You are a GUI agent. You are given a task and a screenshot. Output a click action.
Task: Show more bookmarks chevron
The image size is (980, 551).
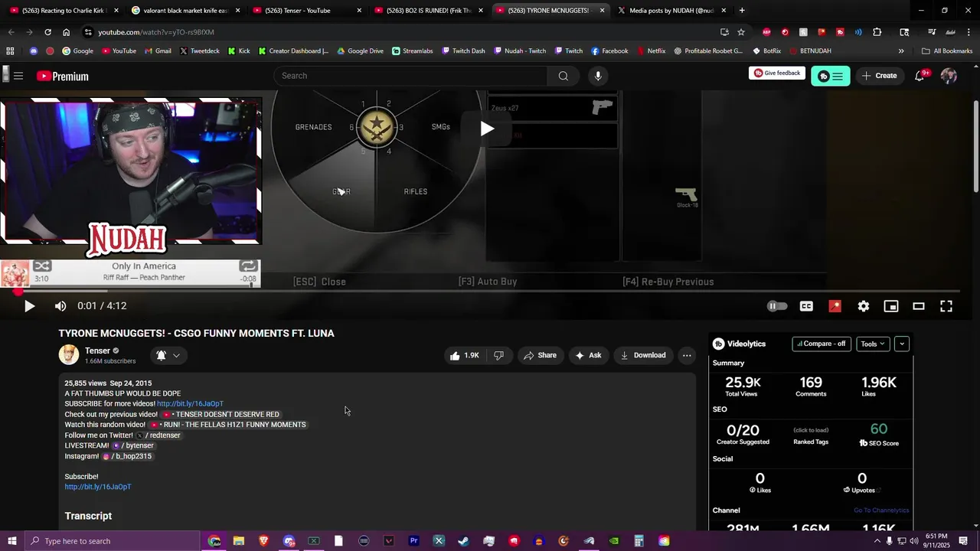901,51
